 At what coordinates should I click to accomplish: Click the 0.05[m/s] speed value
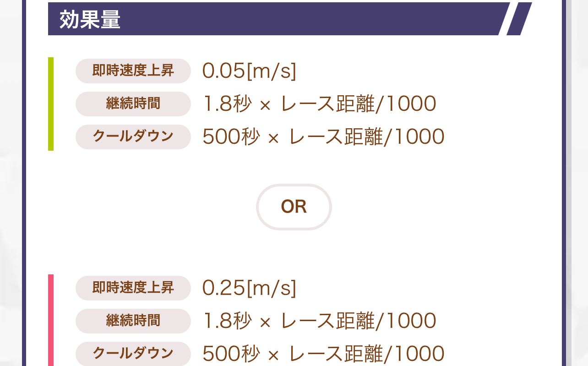pos(250,71)
